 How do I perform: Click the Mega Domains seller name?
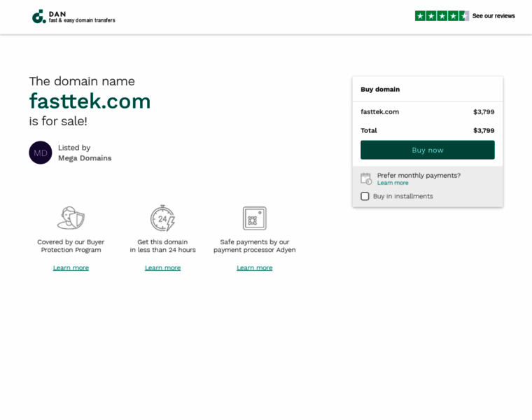[85, 158]
